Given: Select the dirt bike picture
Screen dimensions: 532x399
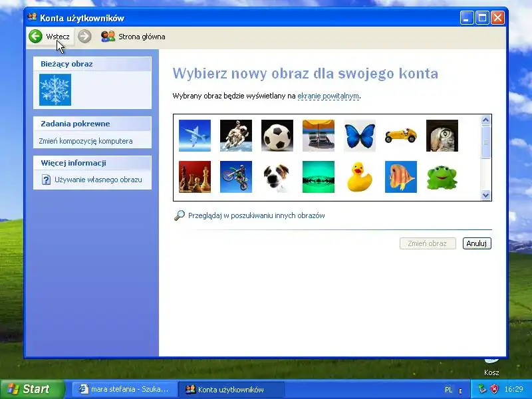Looking at the screenshot, I should pyautogui.click(x=236, y=177).
